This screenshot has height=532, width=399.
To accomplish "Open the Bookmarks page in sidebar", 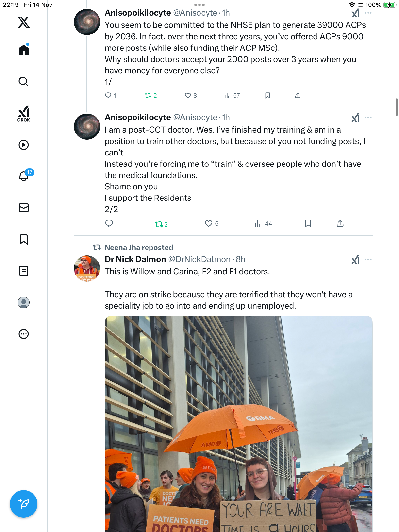I will [x=24, y=239].
